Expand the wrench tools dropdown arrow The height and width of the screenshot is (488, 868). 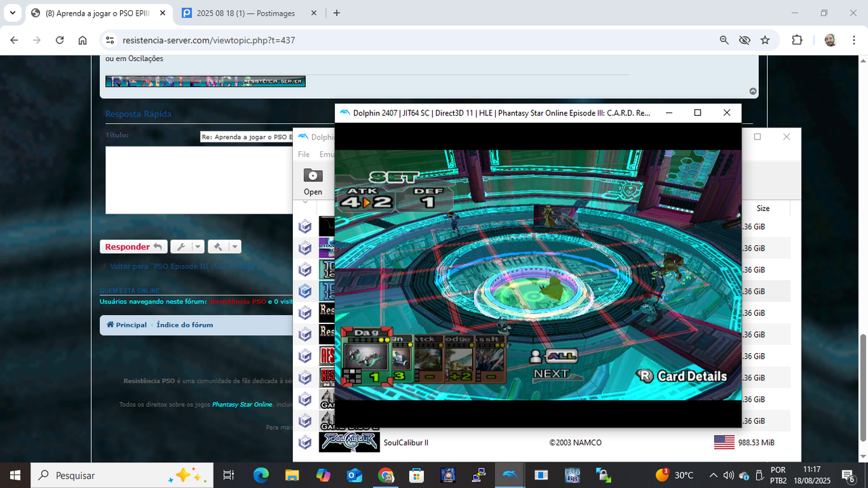(x=198, y=247)
